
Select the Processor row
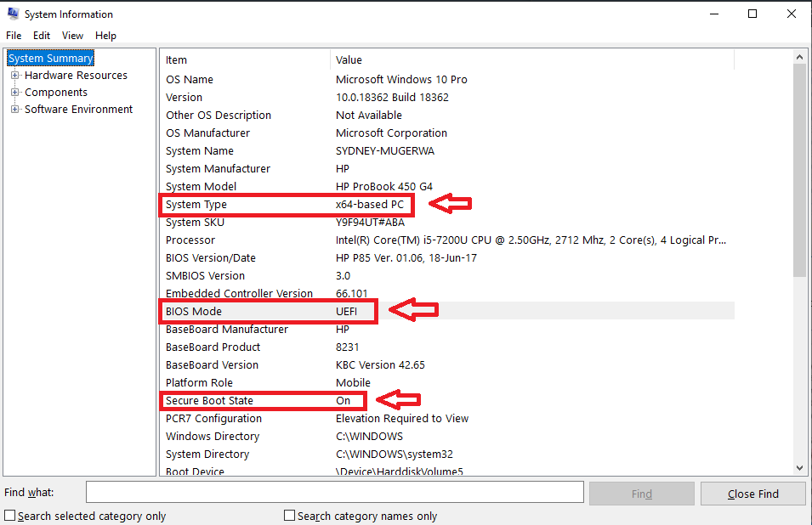click(x=448, y=240)
